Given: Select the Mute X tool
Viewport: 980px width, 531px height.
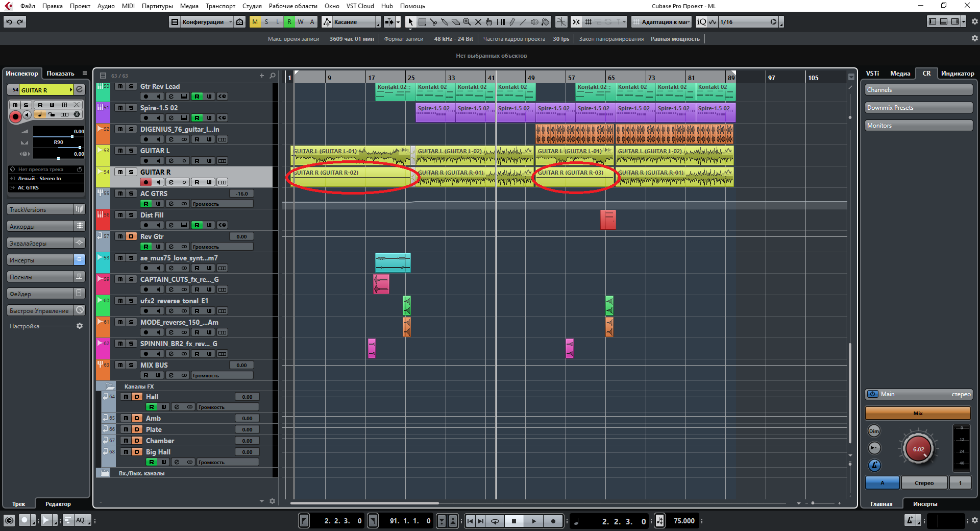Looking at the screenshot, I should (x=478, y=22).
